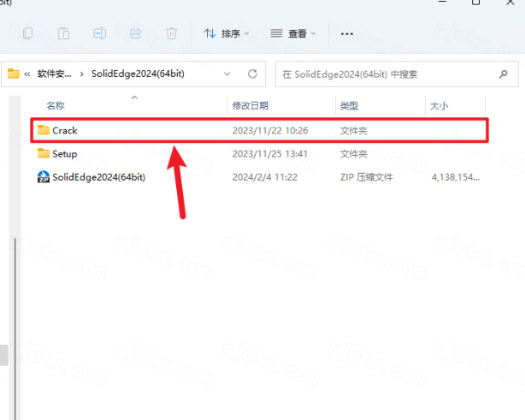The height and width of the screenshot is (420, 525).
Task: Expand the address bar history dropdown
Action: coord(227,74)
